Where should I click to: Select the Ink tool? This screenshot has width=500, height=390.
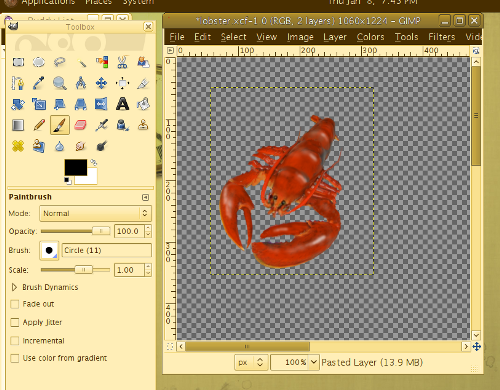click(x=122, y=125)
